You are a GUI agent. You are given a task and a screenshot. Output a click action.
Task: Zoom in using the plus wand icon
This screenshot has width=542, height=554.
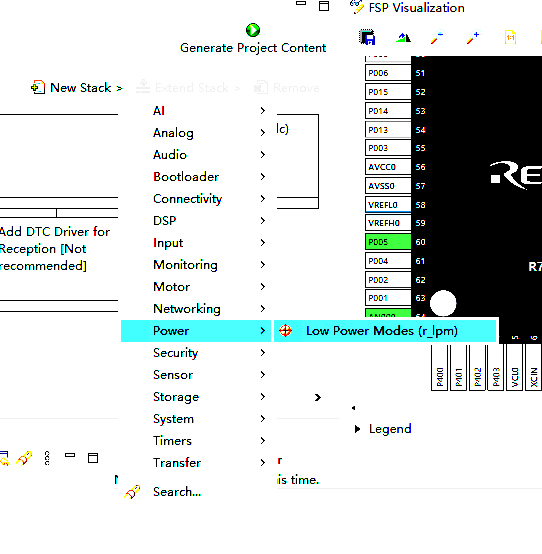point(473,37)
